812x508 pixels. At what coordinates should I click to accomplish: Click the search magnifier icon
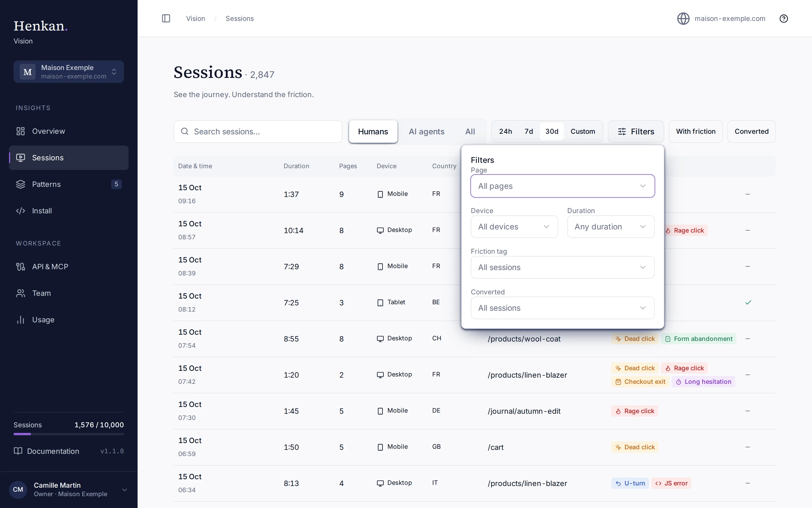[185, 131]
